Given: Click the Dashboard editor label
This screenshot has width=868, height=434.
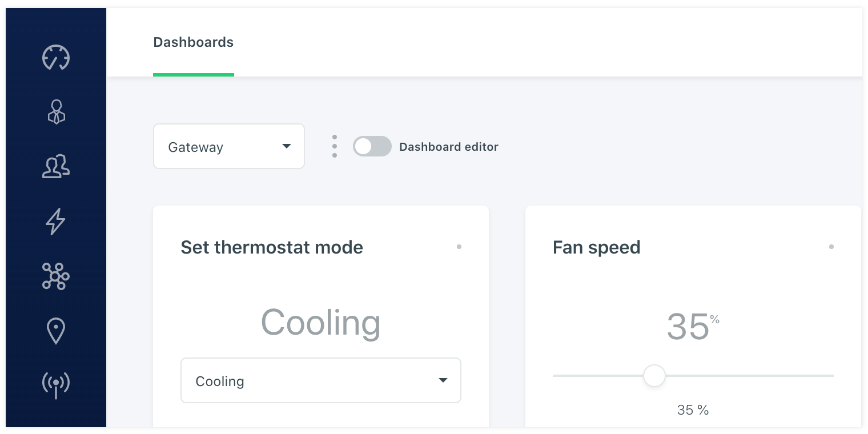Looking at the screenshot, I should coord(448,147).
